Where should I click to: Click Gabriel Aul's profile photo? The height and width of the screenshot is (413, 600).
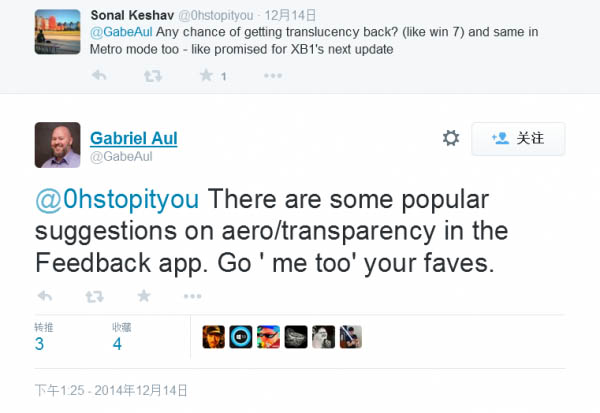coord(58,145)
